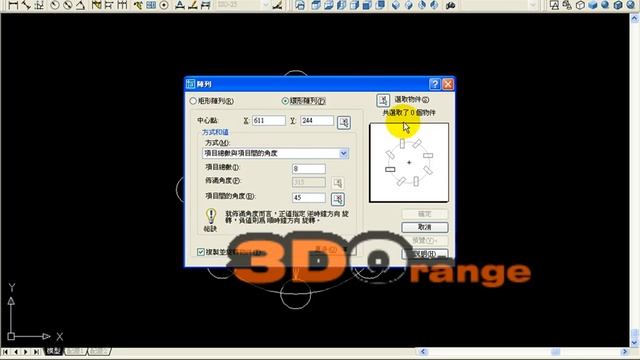Click the jump-to-first-tab navigation arrow
Screen dimensions: 640x360
click(x=5, y=351)
